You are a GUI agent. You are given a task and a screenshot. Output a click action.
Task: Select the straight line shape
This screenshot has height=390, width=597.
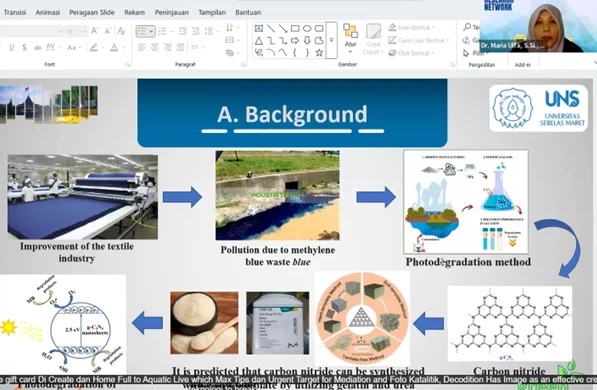(x=271, y=28)
